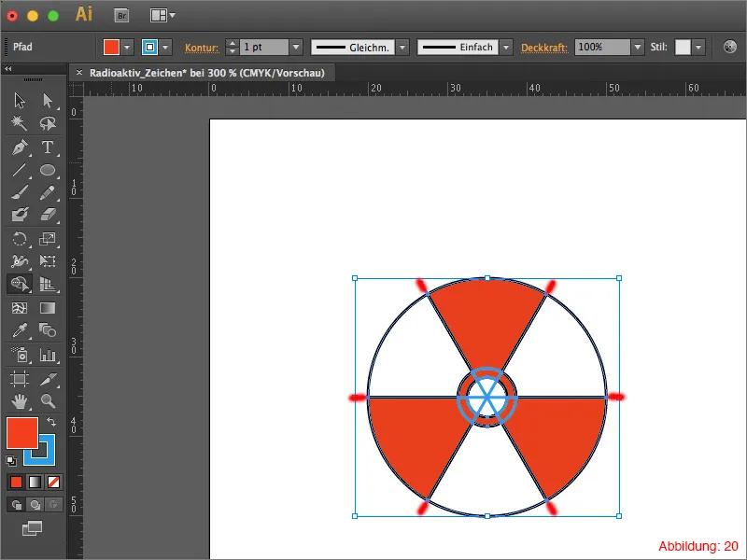The height and width of the screenshot is (560, 747).
Task: Select the Lasso tool
Action: click(x=48, y=123)
